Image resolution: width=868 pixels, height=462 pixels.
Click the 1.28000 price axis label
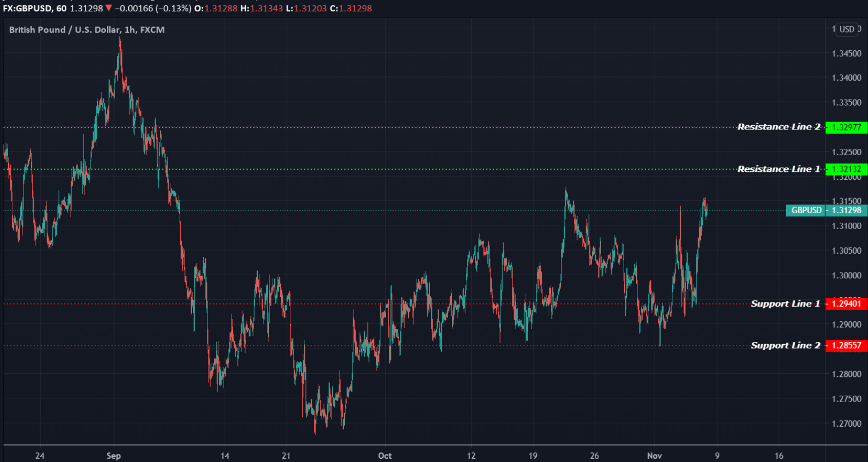click(x=847, y=374)
